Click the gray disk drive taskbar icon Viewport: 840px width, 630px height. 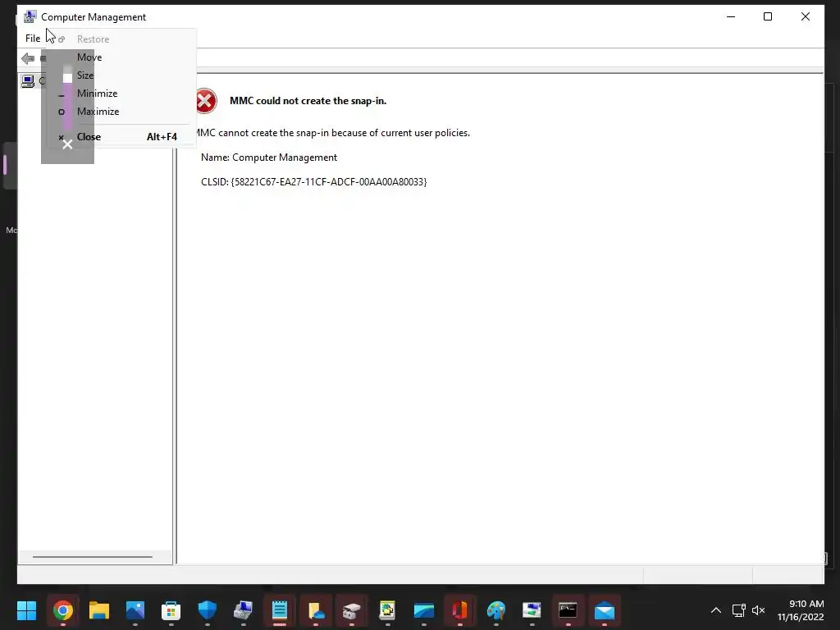point(351,610)
